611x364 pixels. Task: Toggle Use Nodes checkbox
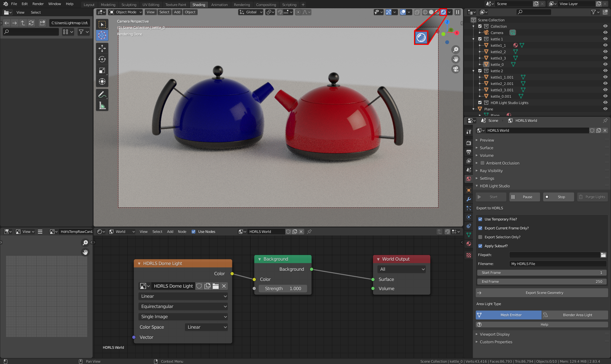click(193, 232)
